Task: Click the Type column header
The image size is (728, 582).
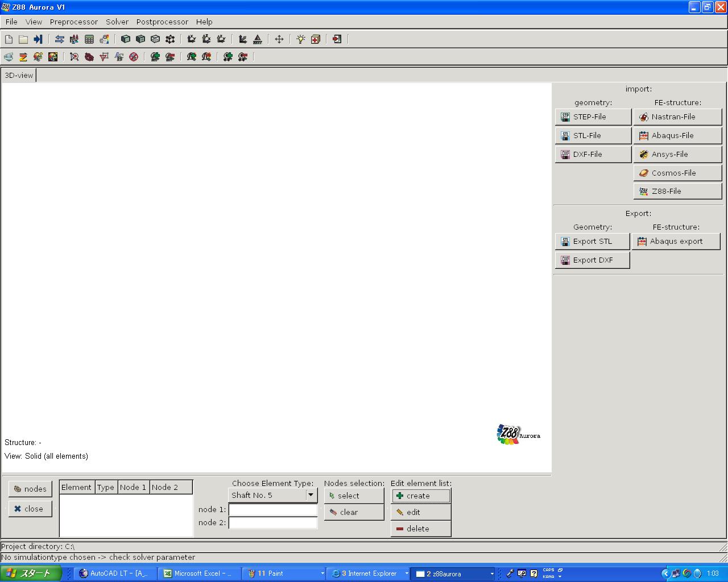Action: [106, 487]
